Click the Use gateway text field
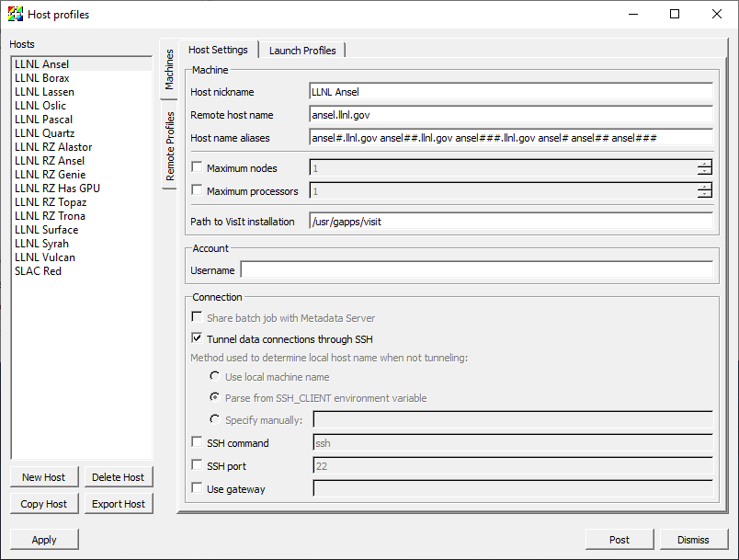The height and width of the screenshot is (560, 739). pyautogui.click(x=513, y=489)
